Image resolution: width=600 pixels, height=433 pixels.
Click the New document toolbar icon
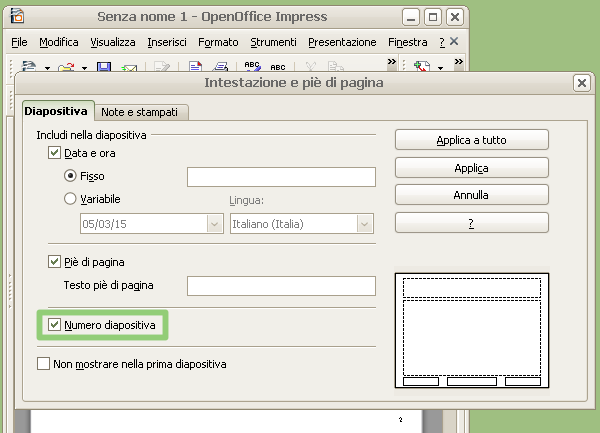pyautogui.click(x=28, y=67)
